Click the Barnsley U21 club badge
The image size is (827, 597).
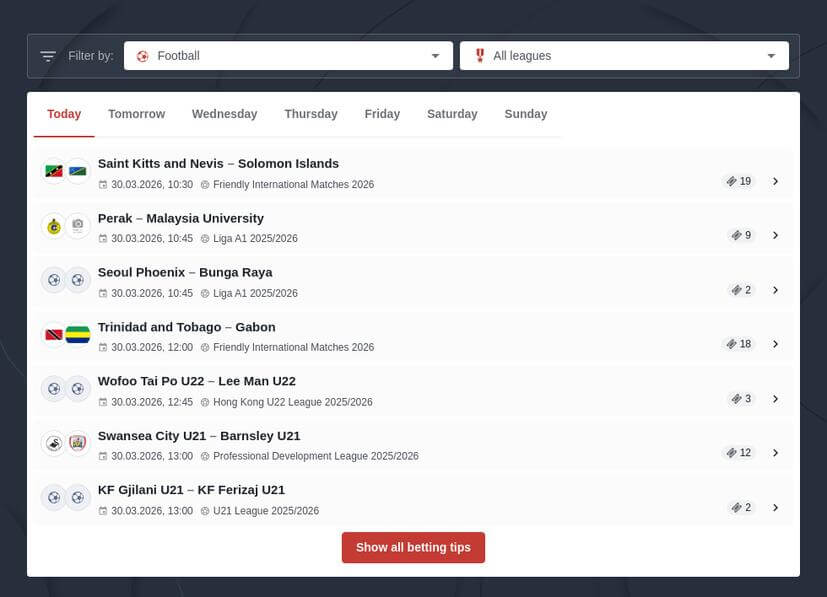[x=78, y=443]
